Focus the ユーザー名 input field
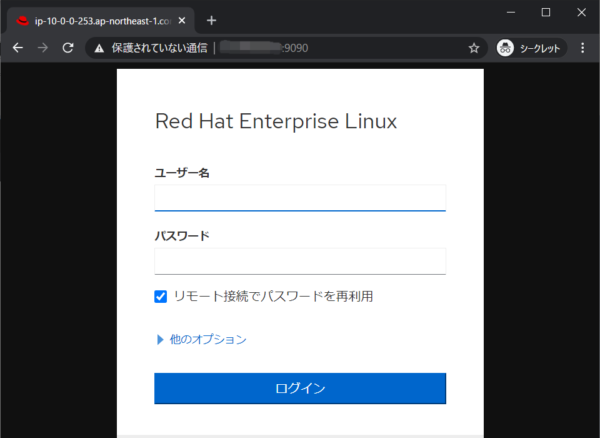 pyautogui.click(x=300, y=198)
